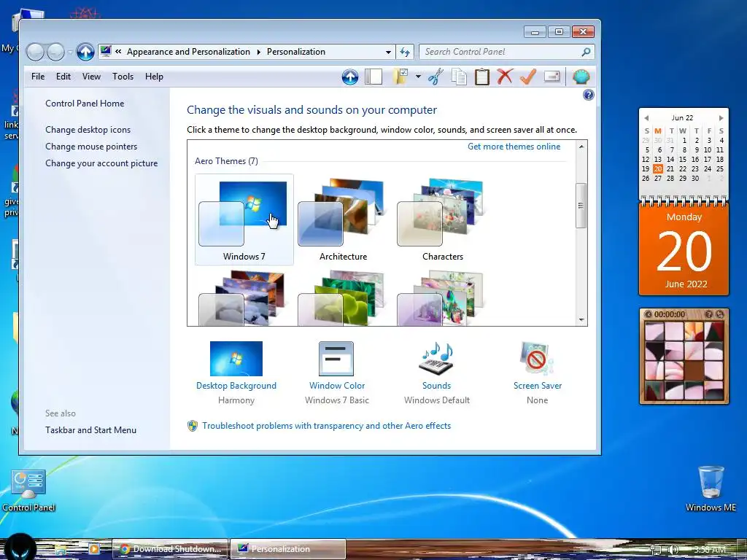
Task: Open the File menu
Action: click(38, 76)
